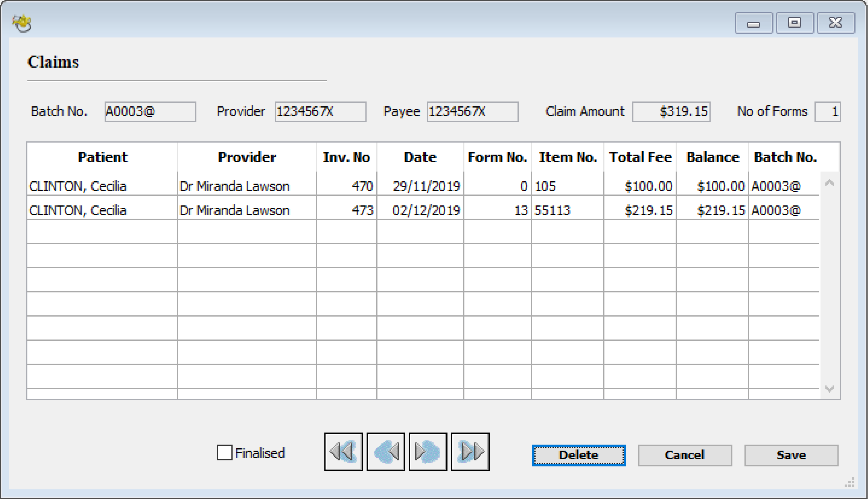
Task: Click the last record navigation arrow
Action: 469,451
